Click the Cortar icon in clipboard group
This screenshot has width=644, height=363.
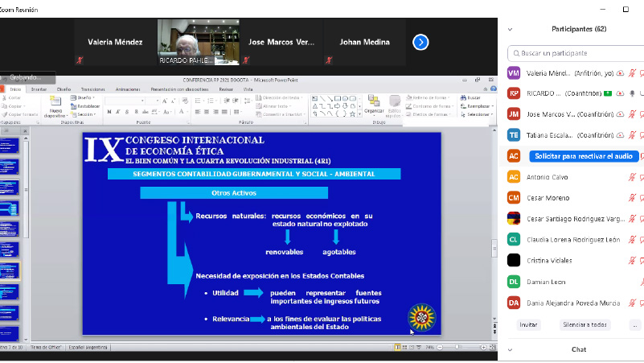click(14, 97)
